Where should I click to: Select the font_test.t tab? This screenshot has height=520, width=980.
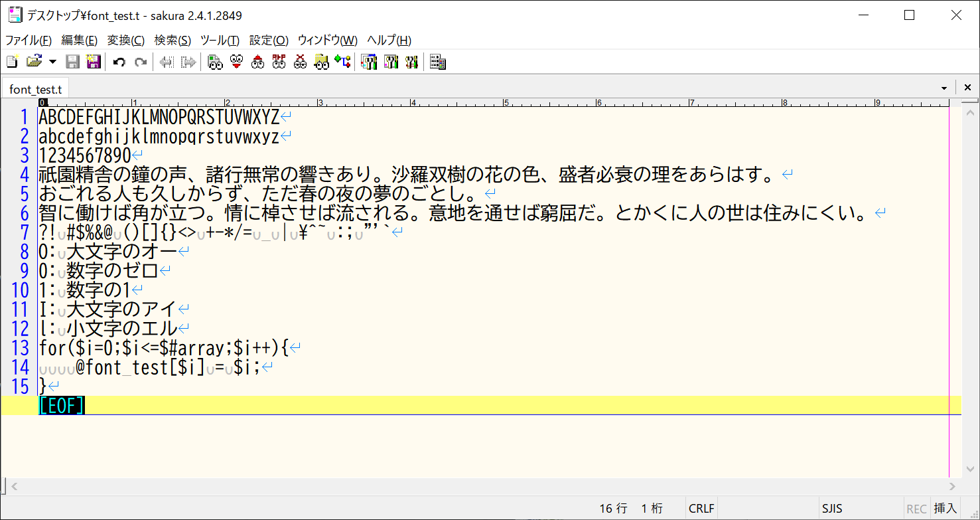[35, 88]
